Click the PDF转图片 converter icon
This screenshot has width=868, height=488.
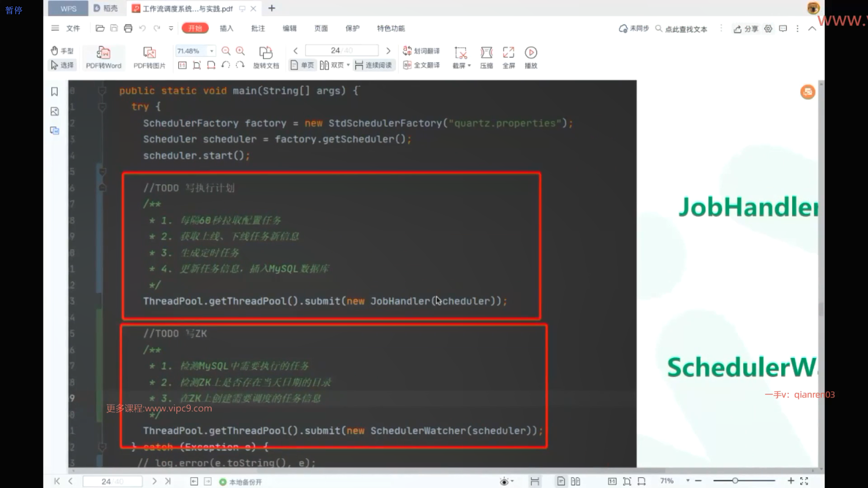(149, 53)
